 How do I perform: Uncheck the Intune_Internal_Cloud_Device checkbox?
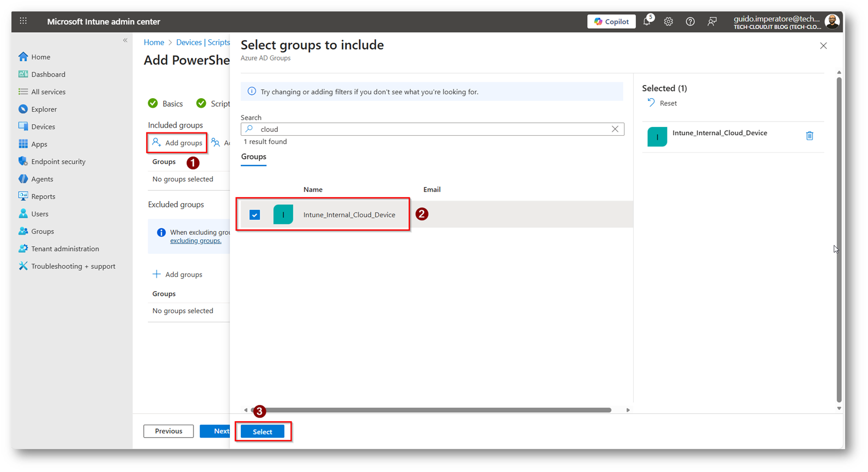254,215
